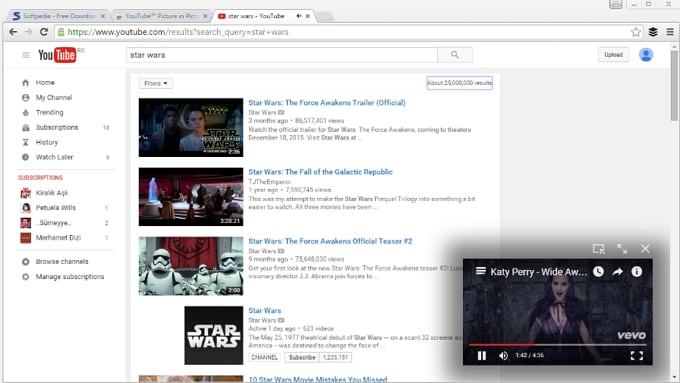This screenshot has width=680, height=383.
Task: Click Force Awakens Trailer thumbnail
Action: [x=191, y=128]
